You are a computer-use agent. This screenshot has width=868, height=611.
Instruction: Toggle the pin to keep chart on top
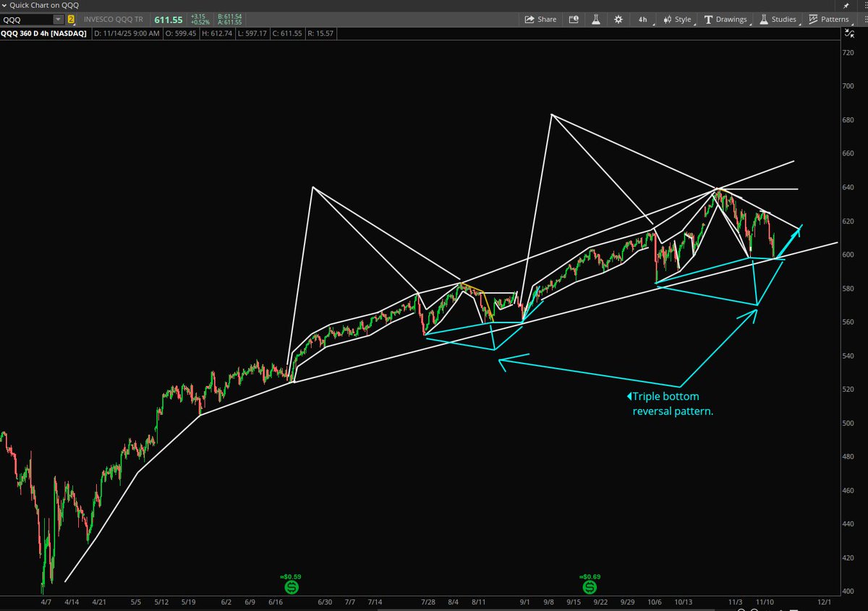[845, 5]
